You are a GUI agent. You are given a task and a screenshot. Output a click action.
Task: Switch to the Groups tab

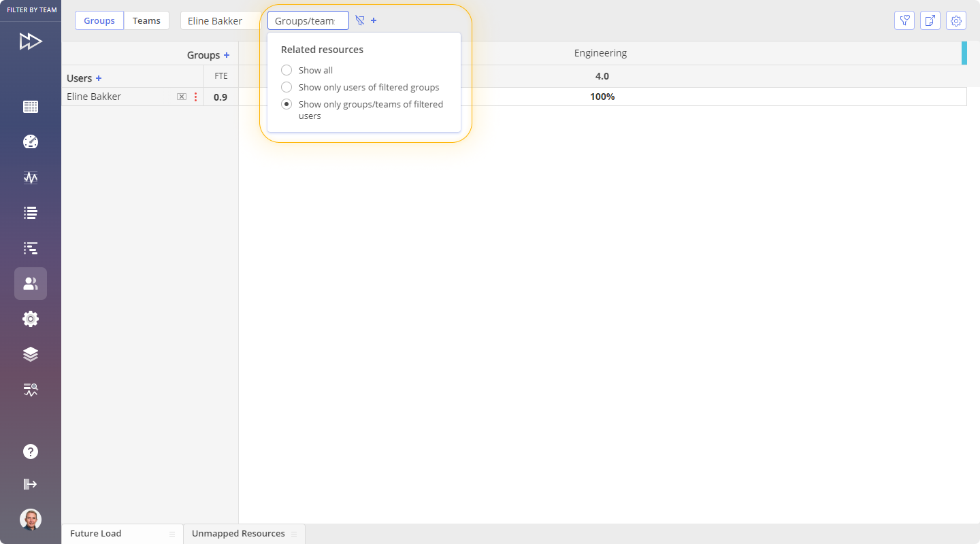(99, 20)
